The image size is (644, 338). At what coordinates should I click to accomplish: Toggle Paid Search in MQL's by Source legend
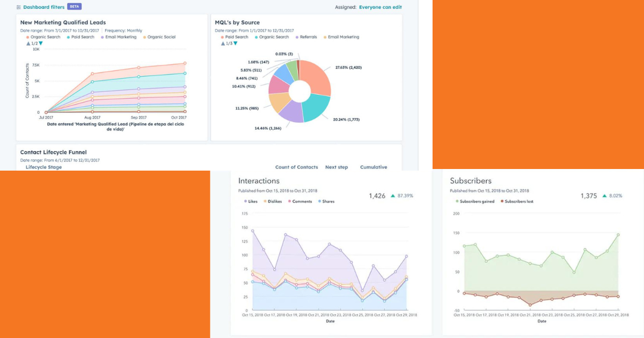point(235,37)
